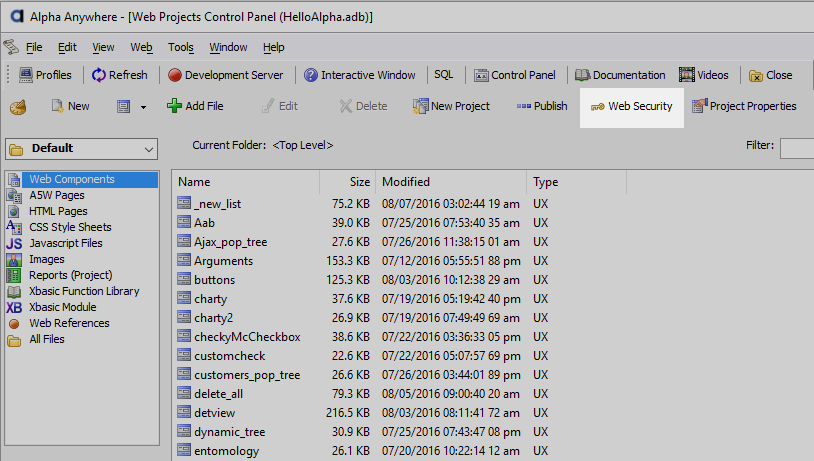Image resolution: width=814 pixels, height=461 pixels.
Task: Click the view layout icon
Action: coord(123,107)
